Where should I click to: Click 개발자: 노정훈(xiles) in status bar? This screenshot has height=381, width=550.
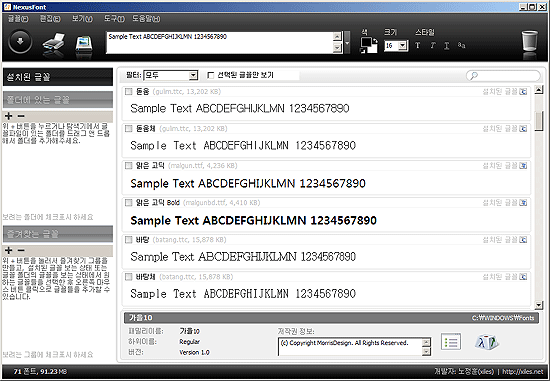[x=464, y=372]
